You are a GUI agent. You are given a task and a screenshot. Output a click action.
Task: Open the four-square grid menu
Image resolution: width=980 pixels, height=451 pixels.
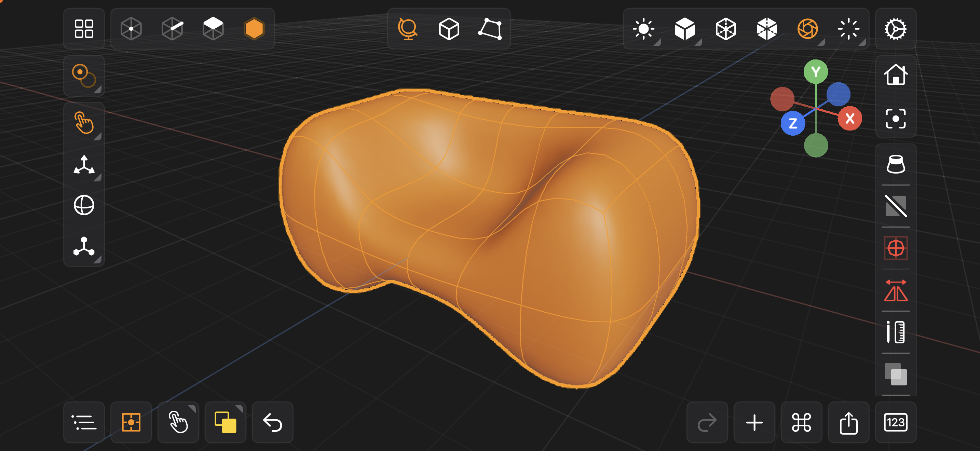(84, 29)
